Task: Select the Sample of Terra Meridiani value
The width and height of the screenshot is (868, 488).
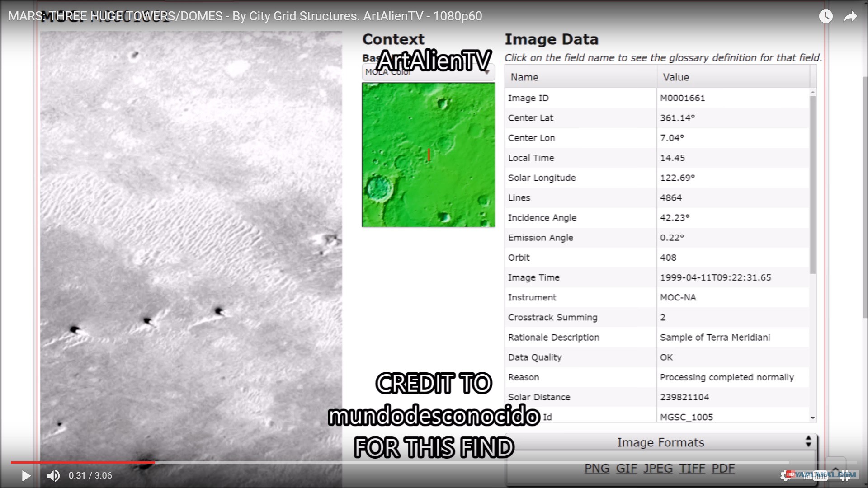Action: [x=715, y=337]
